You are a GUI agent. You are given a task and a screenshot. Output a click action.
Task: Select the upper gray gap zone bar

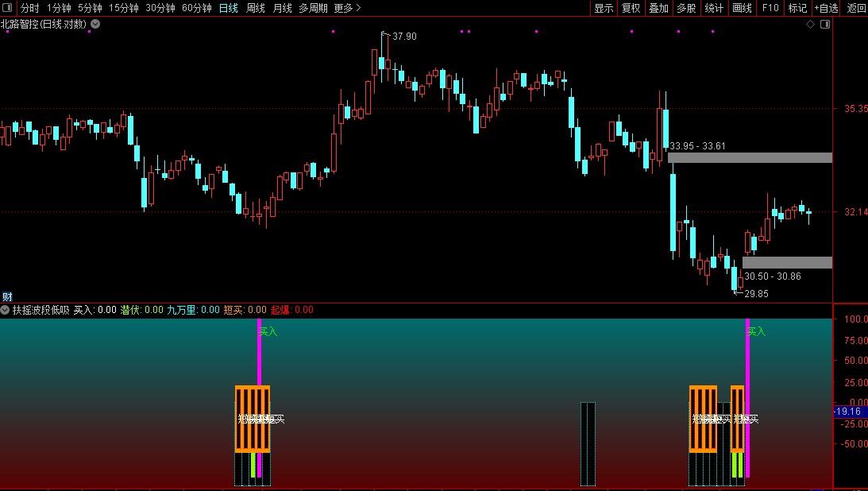point(750,158)
